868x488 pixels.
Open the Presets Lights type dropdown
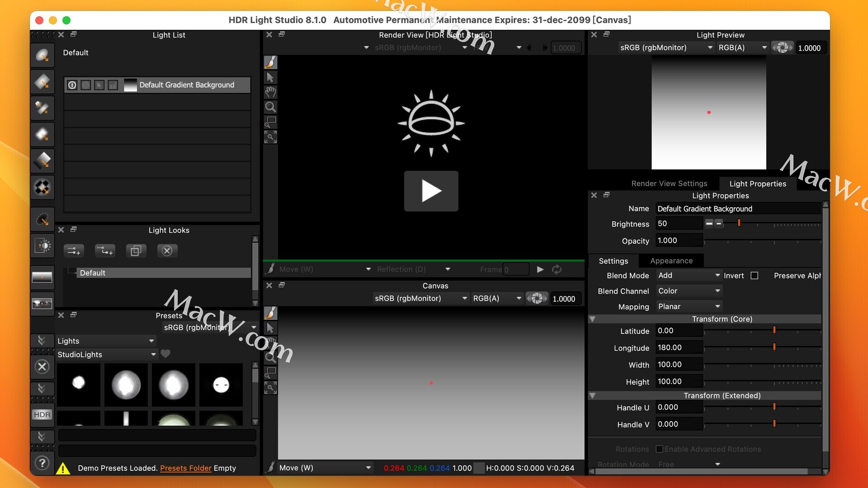point(106,341)
